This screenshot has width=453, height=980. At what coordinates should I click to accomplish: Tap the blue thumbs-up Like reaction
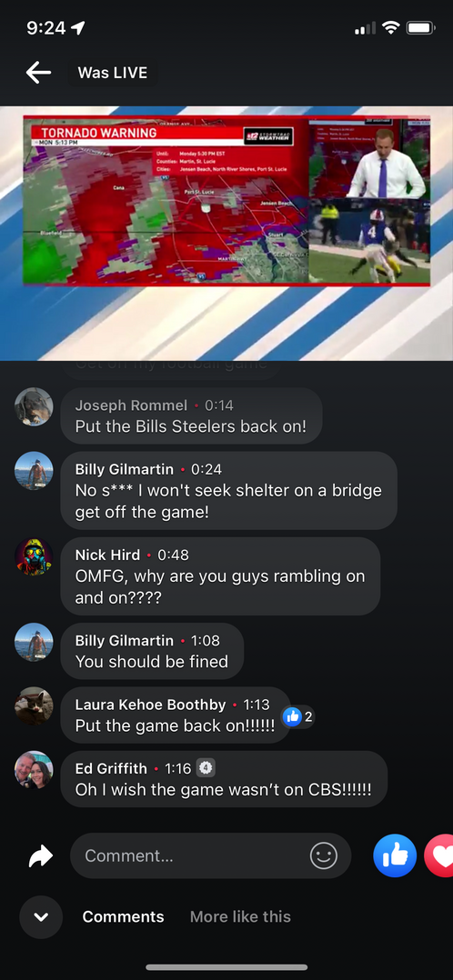click(395, 855)
